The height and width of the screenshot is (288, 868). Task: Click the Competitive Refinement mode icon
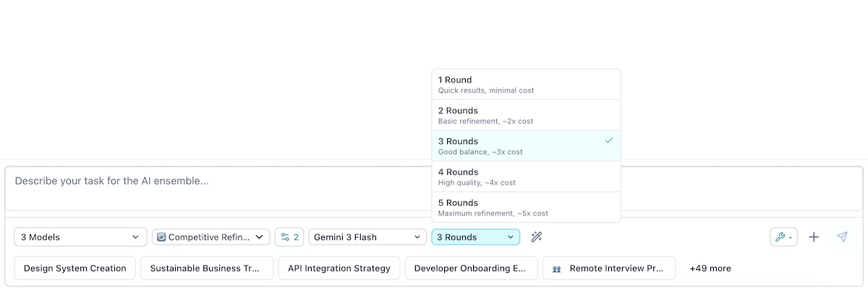161,237
